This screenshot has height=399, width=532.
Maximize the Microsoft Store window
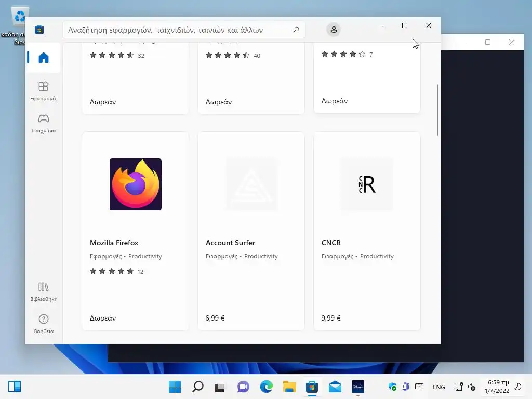[404, 25]
